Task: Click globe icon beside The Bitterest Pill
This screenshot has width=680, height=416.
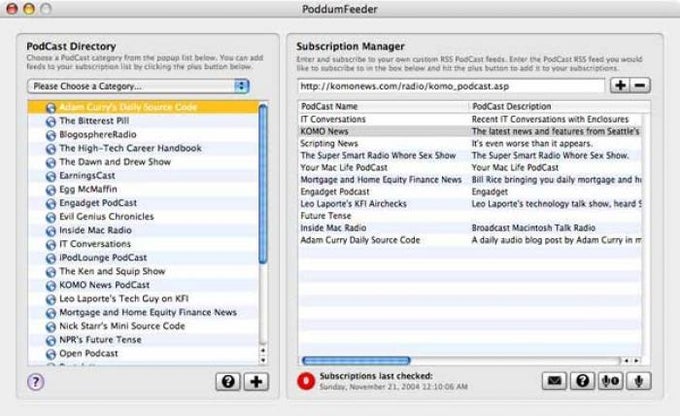Action: (51, 121)
